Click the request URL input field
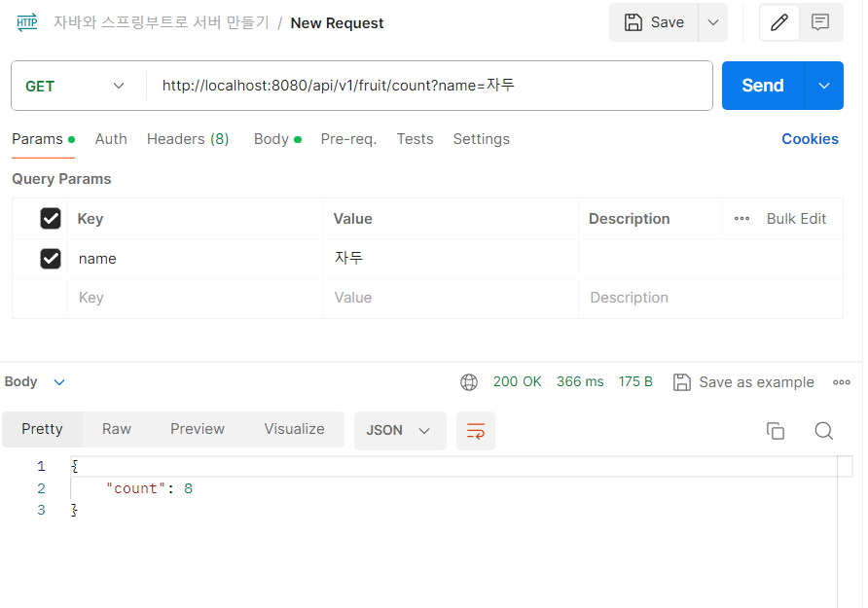 pos(429,86)
